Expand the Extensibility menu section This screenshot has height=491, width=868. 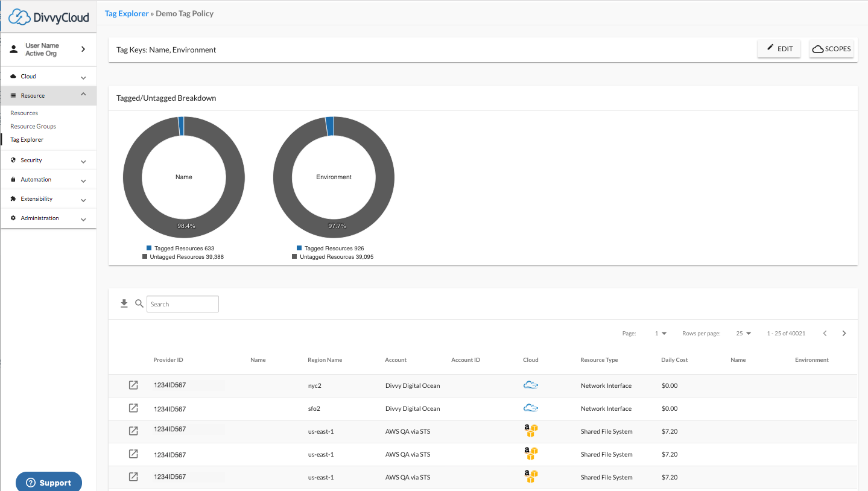coord(83,200)
